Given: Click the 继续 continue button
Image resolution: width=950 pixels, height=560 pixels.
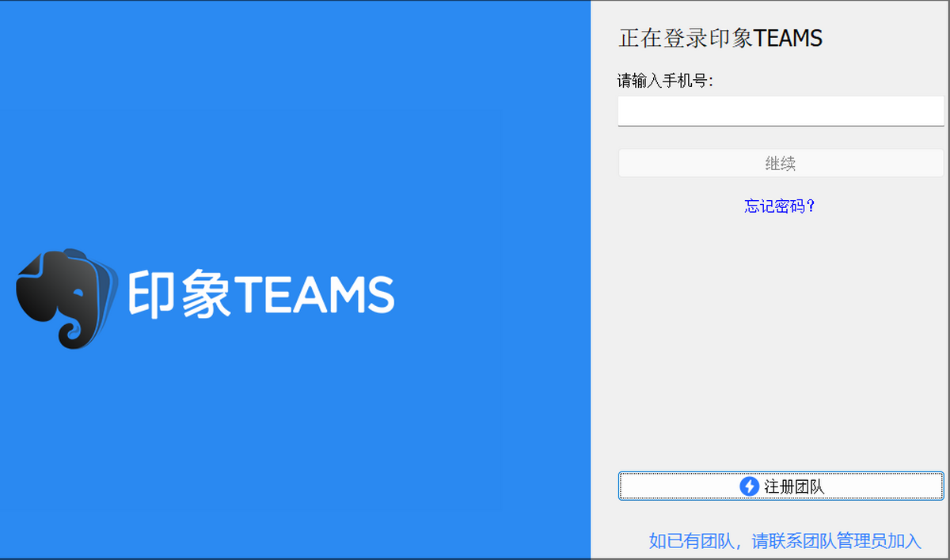Looking at the screenshot, I should tap(781, 164).
